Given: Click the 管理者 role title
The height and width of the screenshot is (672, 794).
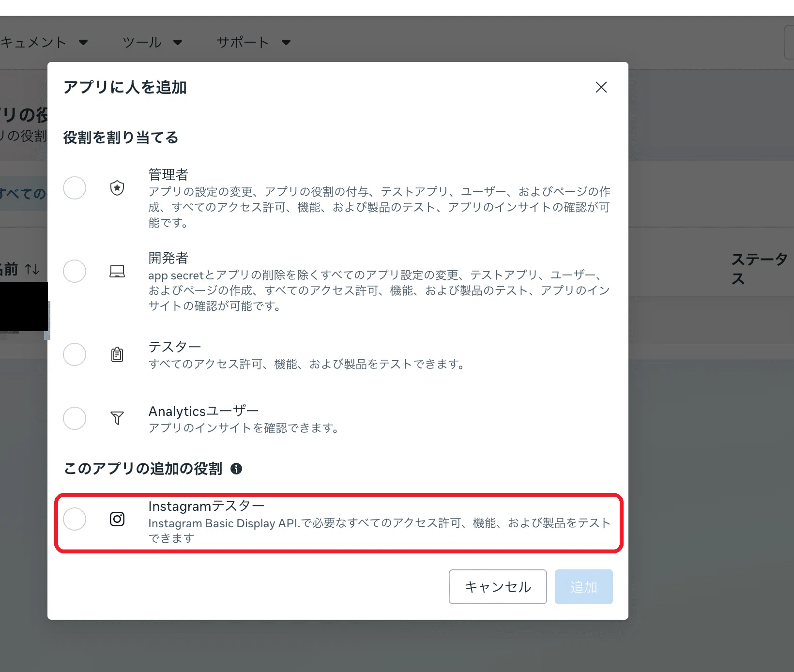Looking at the screenshot, I should point(168,174).
